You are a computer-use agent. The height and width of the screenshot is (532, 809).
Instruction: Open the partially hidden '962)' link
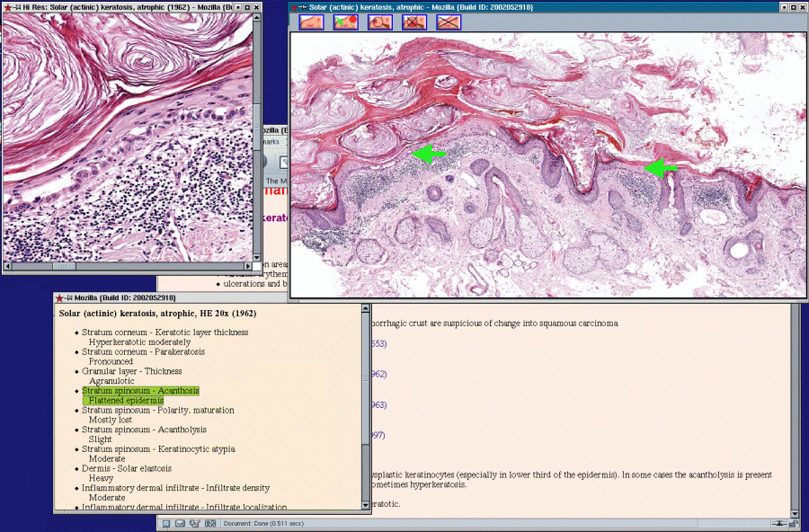coord(378,374)
